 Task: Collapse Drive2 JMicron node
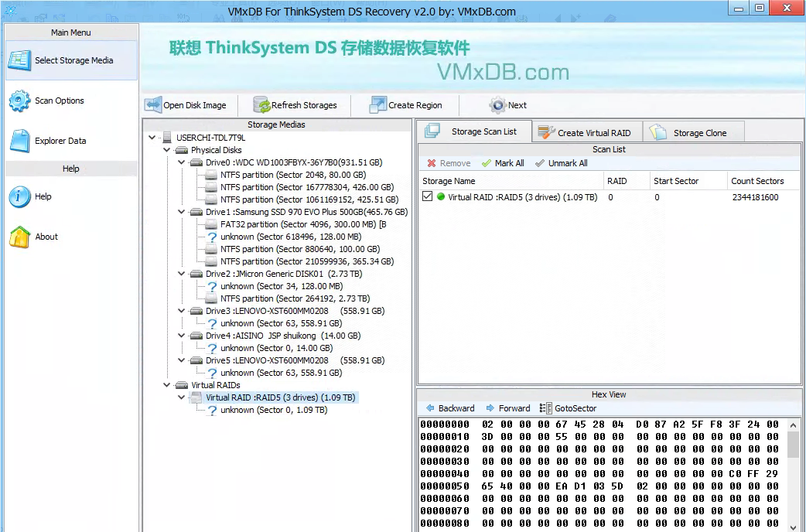pos(182,274)
